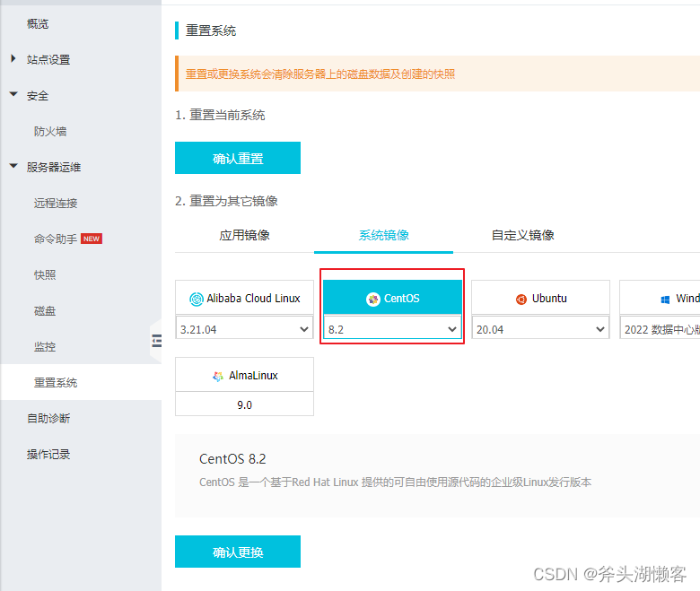This screenshot has height=591, width=700.
Task: Click the orange disk data warning text
Action: coord(320,74)
